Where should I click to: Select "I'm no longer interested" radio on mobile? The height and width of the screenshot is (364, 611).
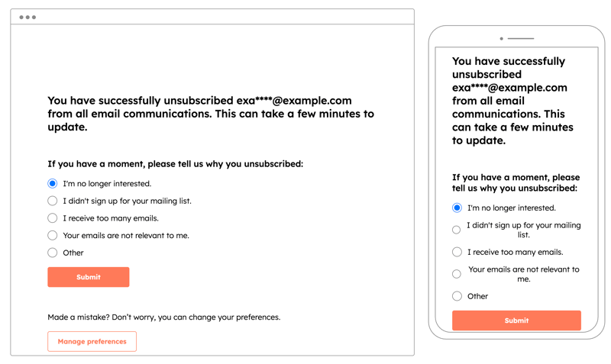point(457,208)
